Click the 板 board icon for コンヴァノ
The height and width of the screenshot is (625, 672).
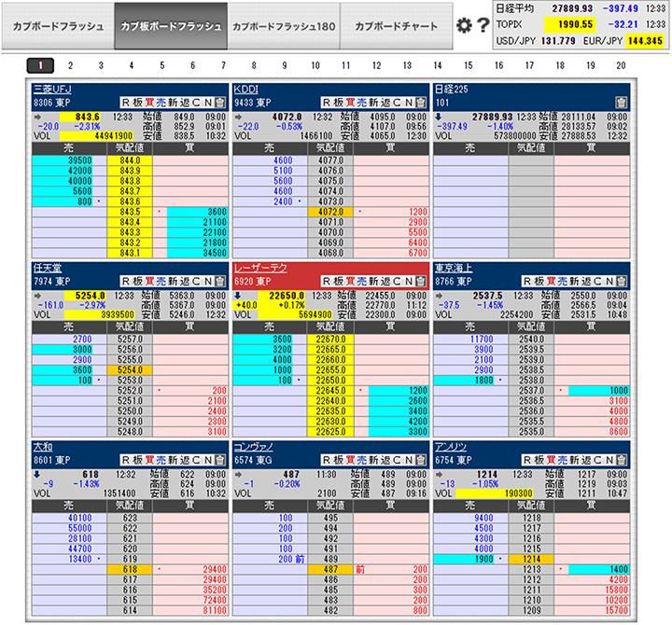[339, 460]
